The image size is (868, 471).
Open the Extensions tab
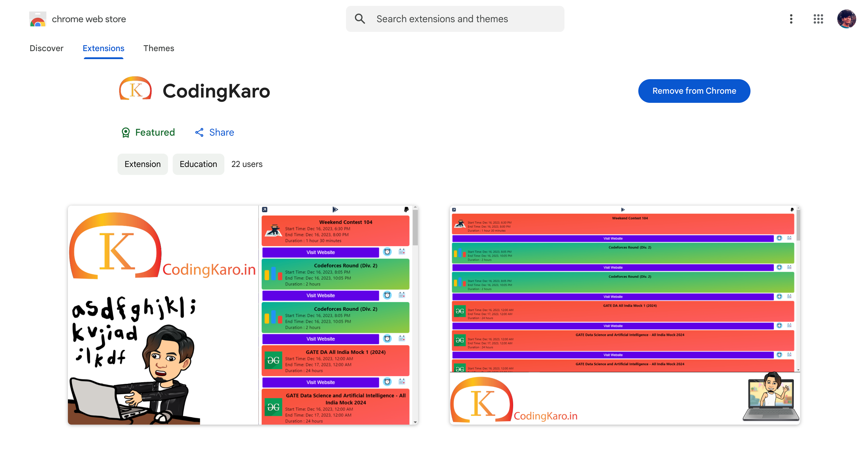click(103, 48)
